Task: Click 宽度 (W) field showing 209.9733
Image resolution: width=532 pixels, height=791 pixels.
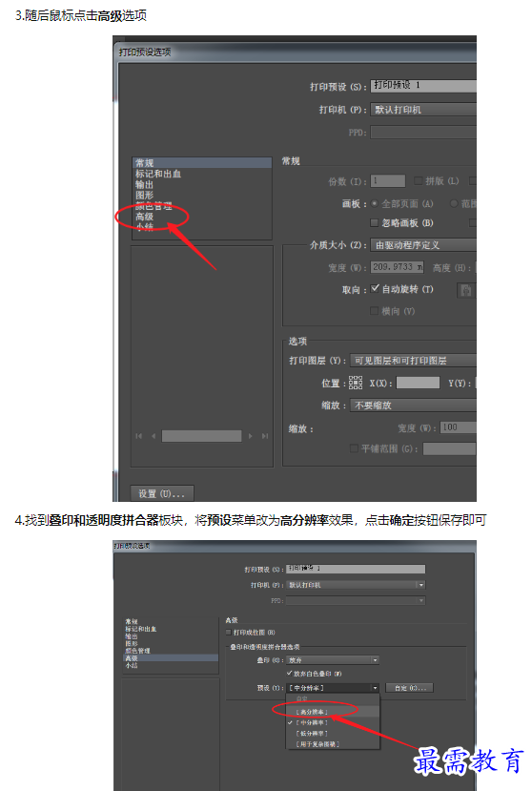Action: [398, 267]
